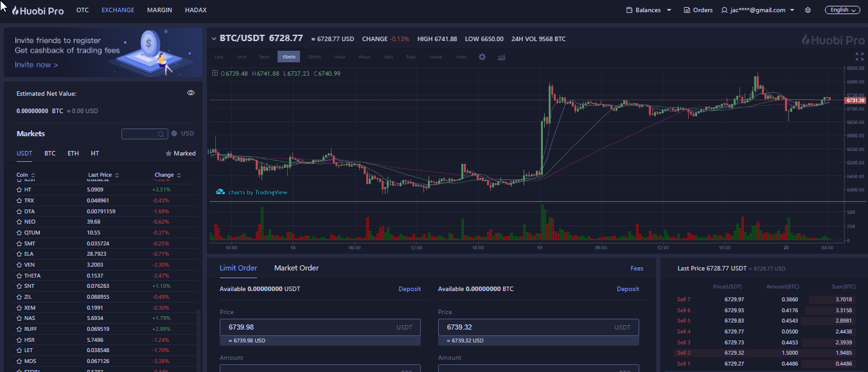The width and height of the screenshot is (868, 372).
Task: Click the buy Price input field
Action: [x=320, y=328]
